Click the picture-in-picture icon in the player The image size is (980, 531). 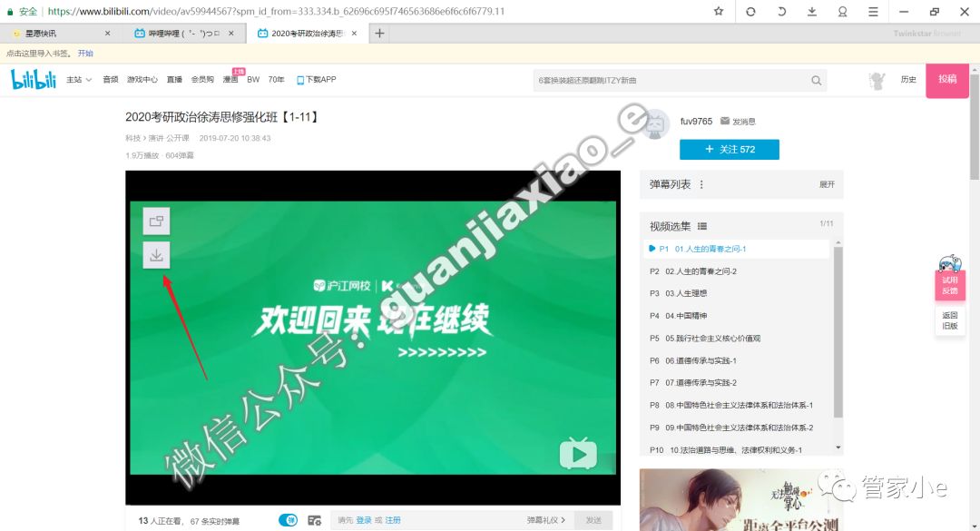click(156, 221)
